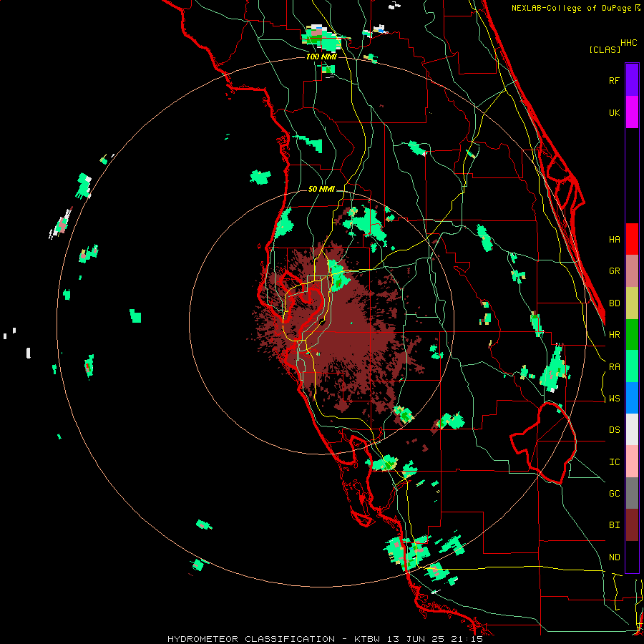Click the HHC product label

coord(628,43)
